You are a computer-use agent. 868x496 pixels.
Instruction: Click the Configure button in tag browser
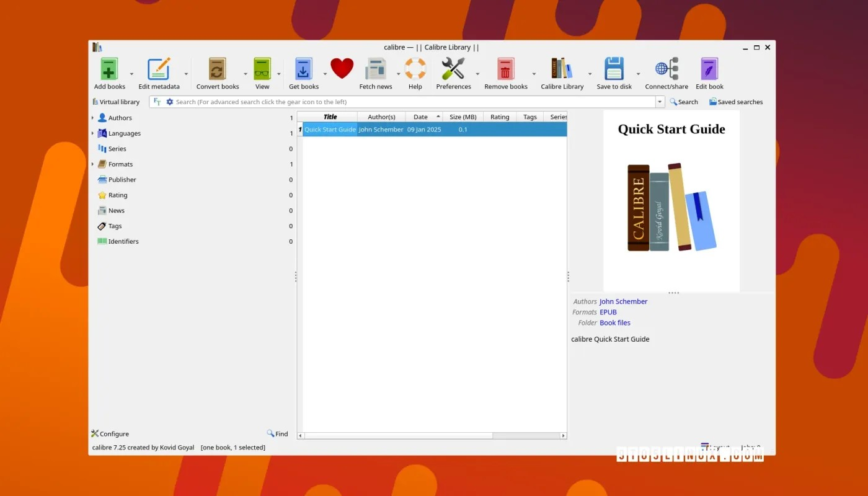tap(110, 434)
